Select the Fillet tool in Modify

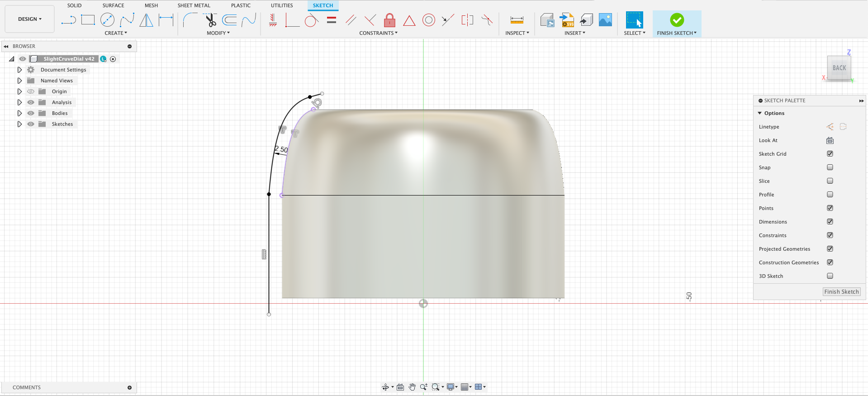point(190,20)
